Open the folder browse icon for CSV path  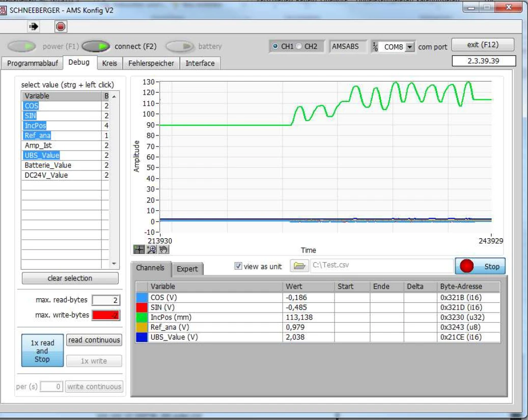point(299,266)
